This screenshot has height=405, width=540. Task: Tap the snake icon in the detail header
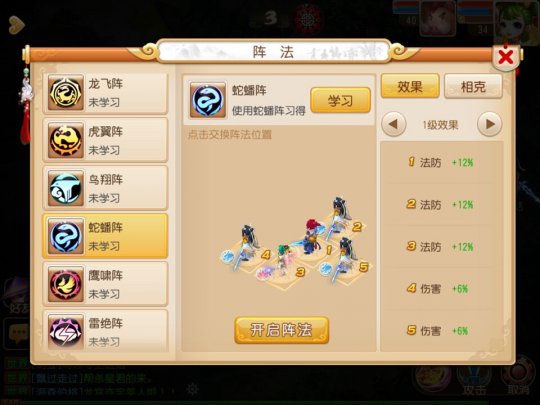208,100
